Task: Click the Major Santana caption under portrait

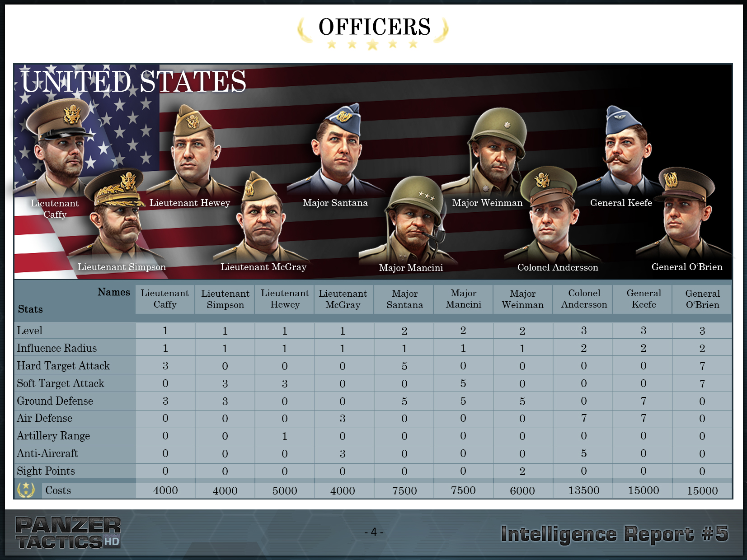Action: click(x=335, y=203)
